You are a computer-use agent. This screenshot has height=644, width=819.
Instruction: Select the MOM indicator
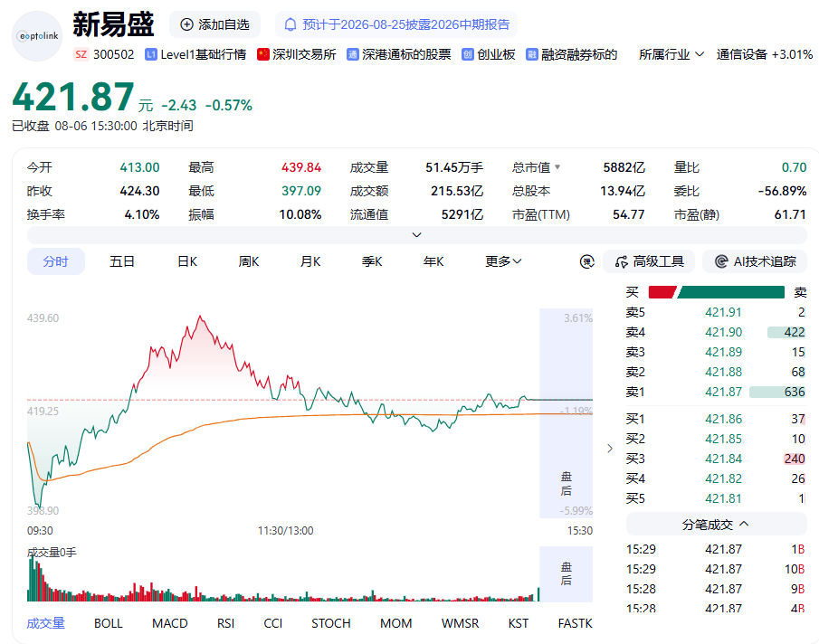coord(395,623)
